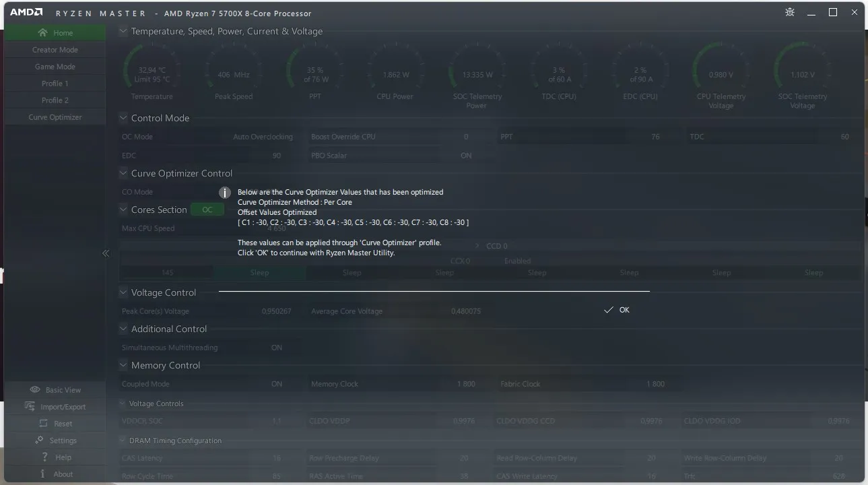Collapse the Additional Control section
Viewport: 868px width, 485px height.
(123, 329)
